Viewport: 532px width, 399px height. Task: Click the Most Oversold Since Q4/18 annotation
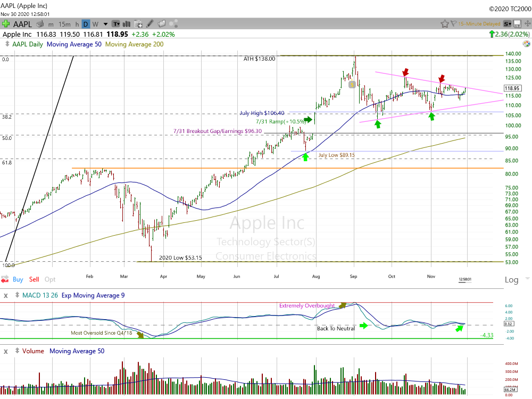(102, 333)
